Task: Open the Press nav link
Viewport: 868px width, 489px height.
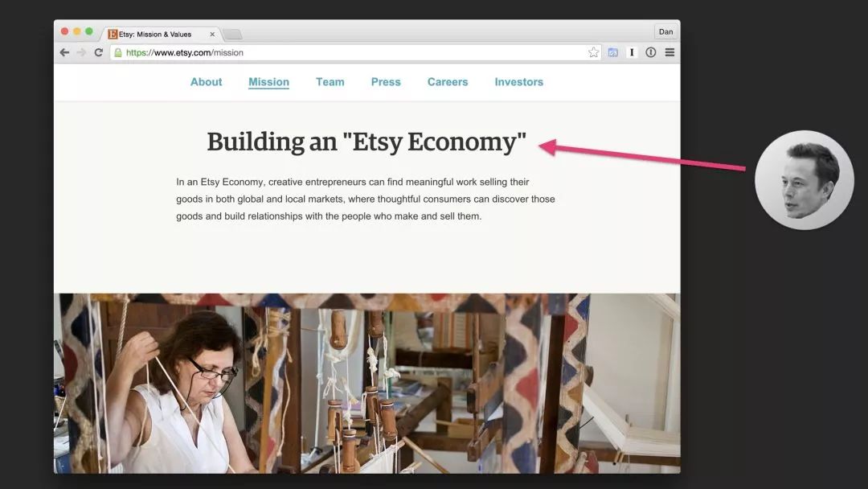Action: (x=386, y=82)
